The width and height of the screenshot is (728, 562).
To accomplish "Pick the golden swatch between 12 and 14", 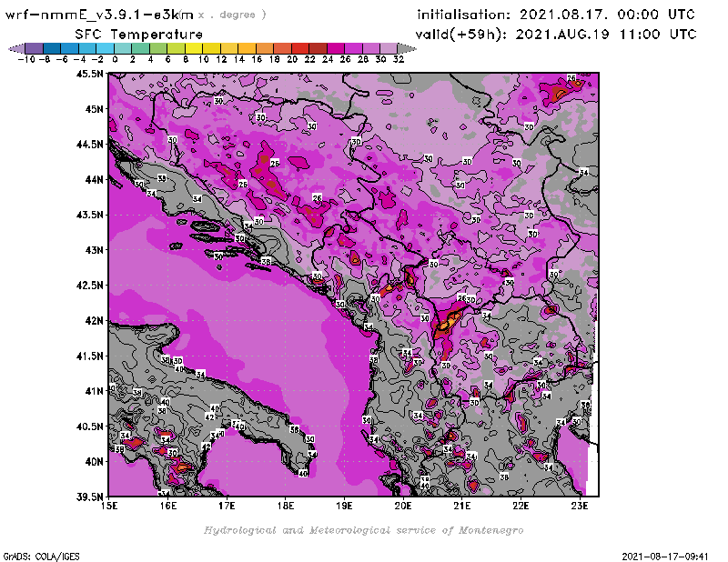I will pos(229,48).
